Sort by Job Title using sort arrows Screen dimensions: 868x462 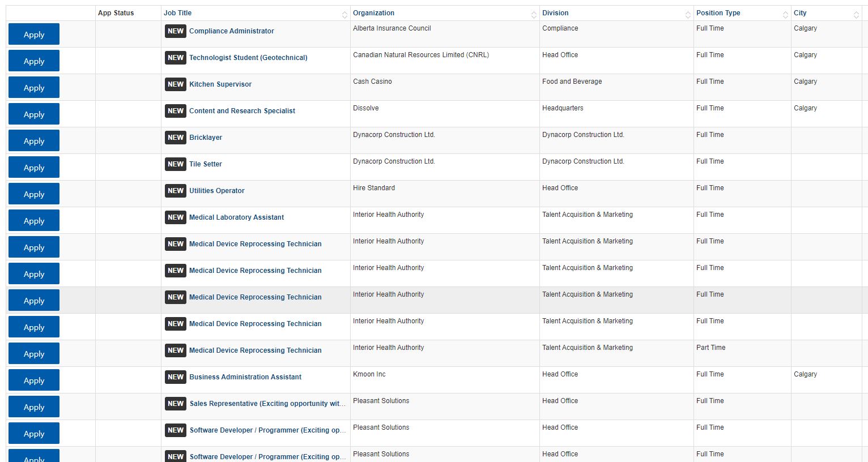pyautogui.click(x=344, y=15)
